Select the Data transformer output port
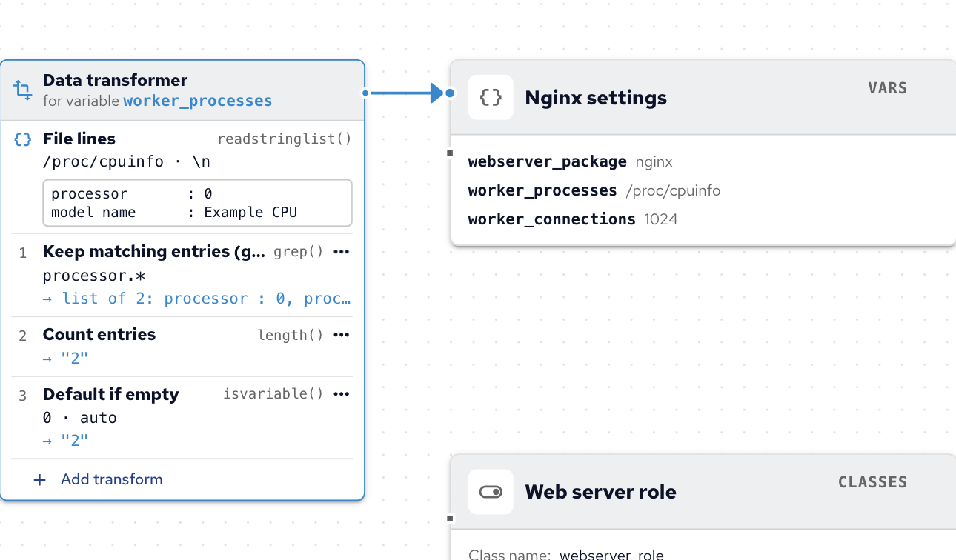 (x=365, y=93)
